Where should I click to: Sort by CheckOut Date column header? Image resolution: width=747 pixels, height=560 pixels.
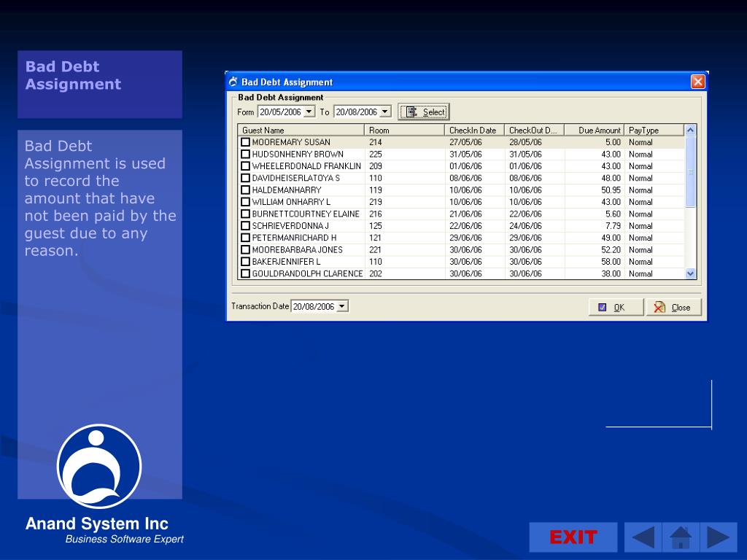(535, 130)
